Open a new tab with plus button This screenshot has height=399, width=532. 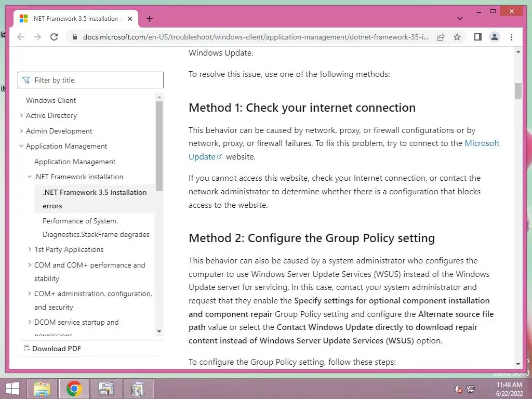[150, 19]
